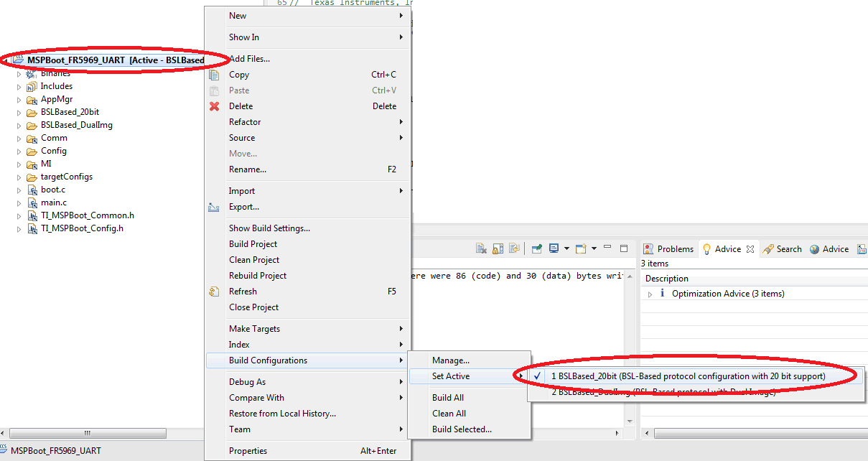The image size is (868, 461).
Task: Open the Manage... build configurations entry
Action: pos(450,360)
